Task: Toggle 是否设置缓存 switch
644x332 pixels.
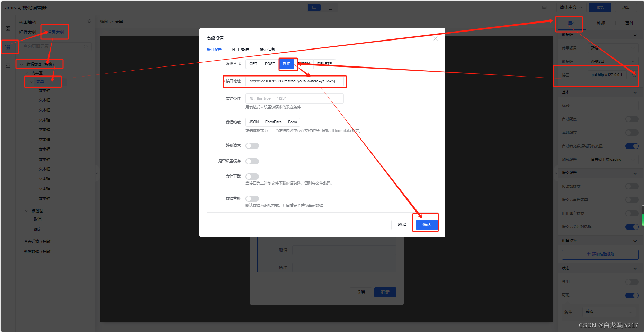Action: point(252,161)
